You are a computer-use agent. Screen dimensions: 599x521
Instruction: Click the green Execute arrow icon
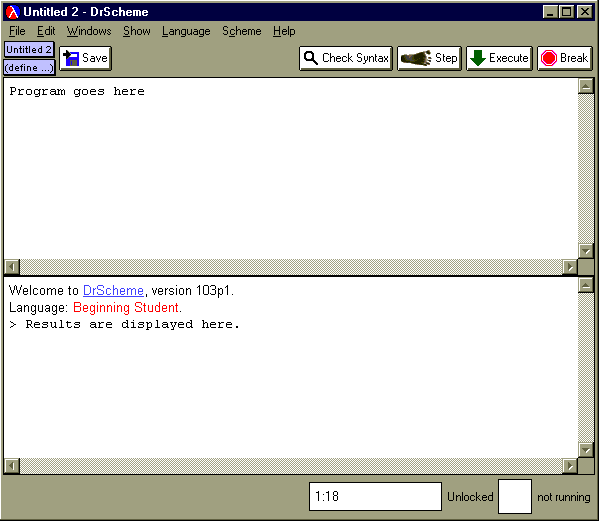478,58
